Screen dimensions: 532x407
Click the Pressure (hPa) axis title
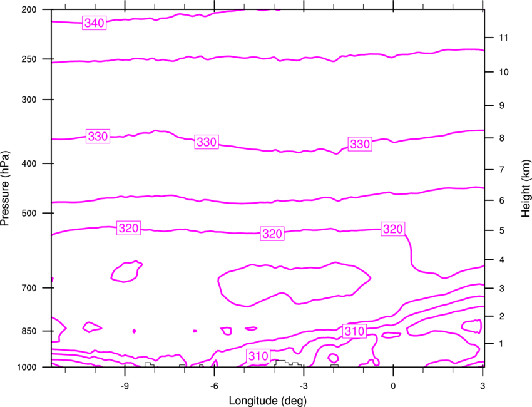pyautogui.click(x=5, y=188)
